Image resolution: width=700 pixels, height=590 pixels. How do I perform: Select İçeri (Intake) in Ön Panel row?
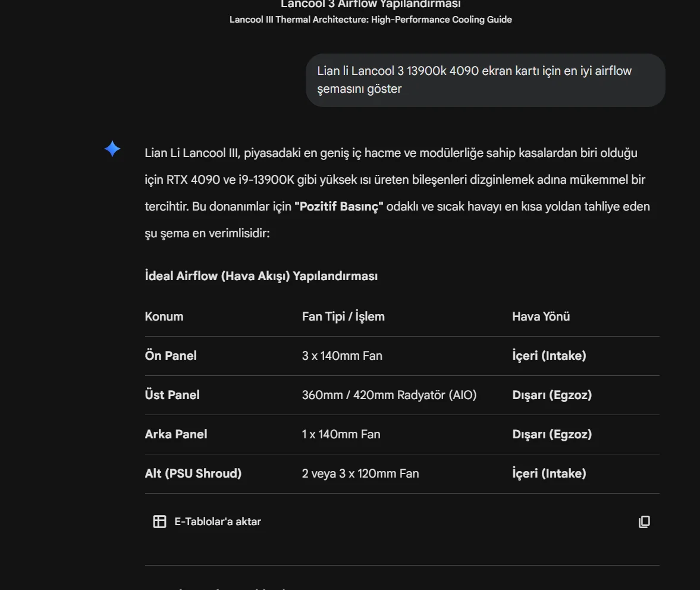[x=549, y=356]
